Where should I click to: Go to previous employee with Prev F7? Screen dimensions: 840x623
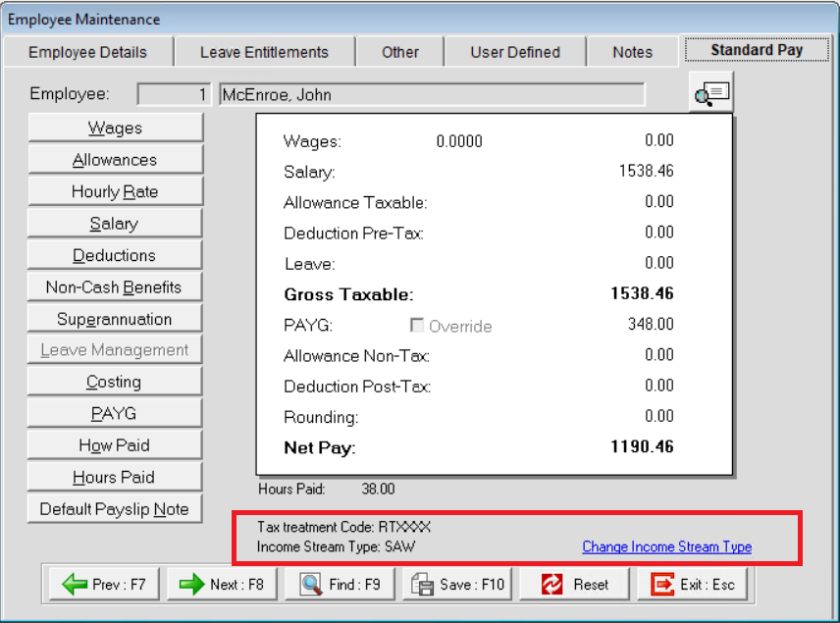[105, 585]
